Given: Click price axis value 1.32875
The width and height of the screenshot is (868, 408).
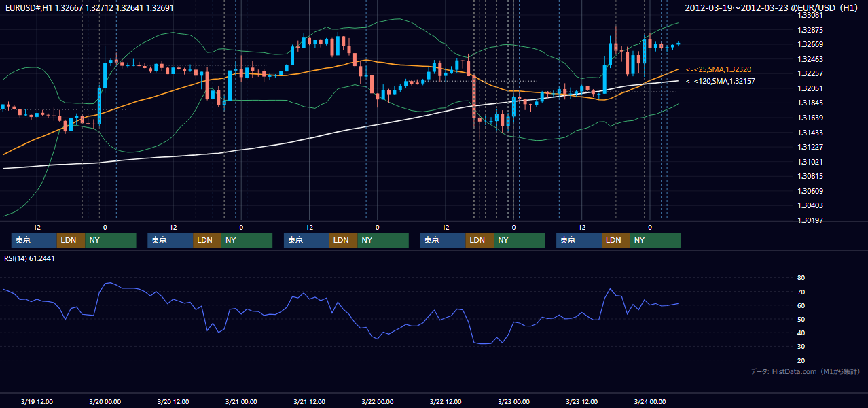Looking at the screenshot, I should 810,30.
